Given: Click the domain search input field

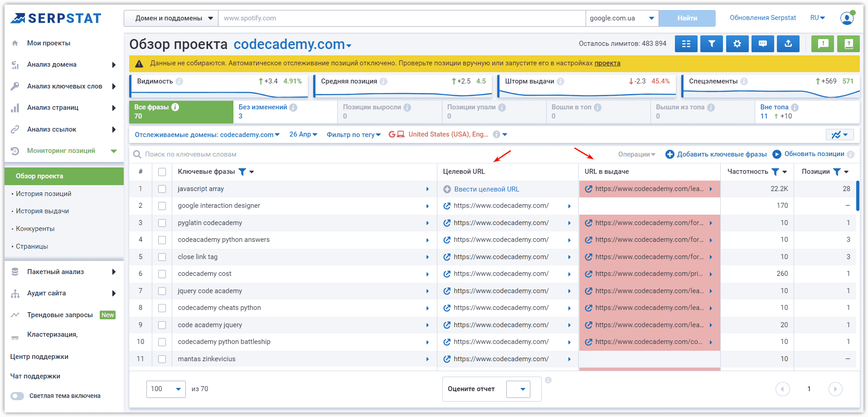Looking at the screenshot, I should click(x=402, y=18).
